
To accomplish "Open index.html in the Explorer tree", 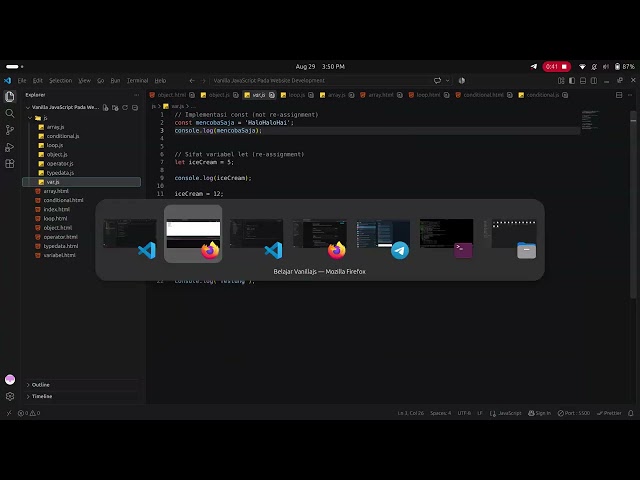I will coord(56,209).
